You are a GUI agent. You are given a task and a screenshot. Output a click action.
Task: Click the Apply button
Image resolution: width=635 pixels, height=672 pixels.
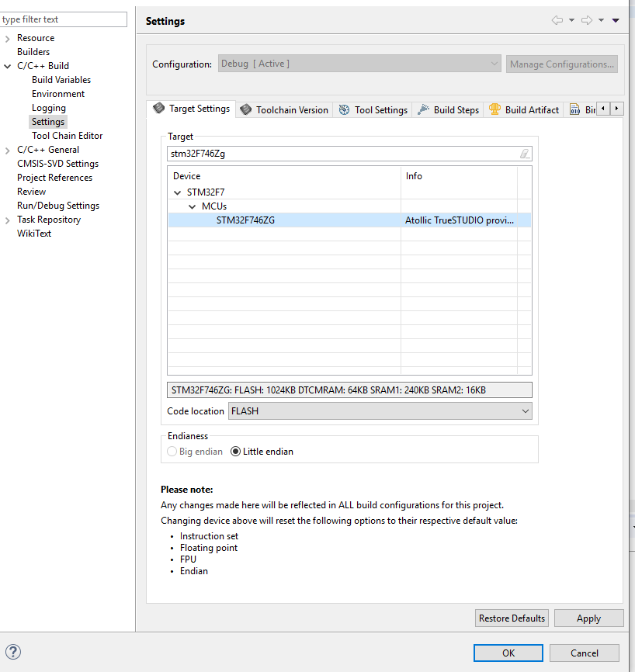(588, 618)
